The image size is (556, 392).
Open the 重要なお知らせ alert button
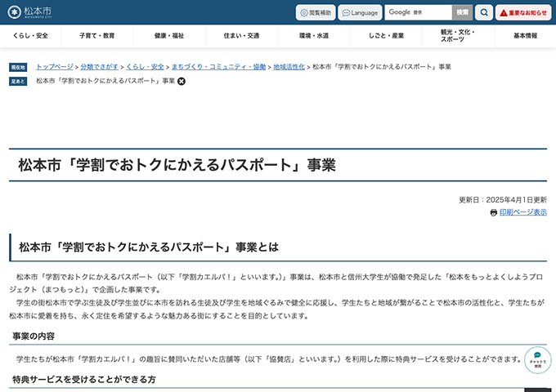523,13
